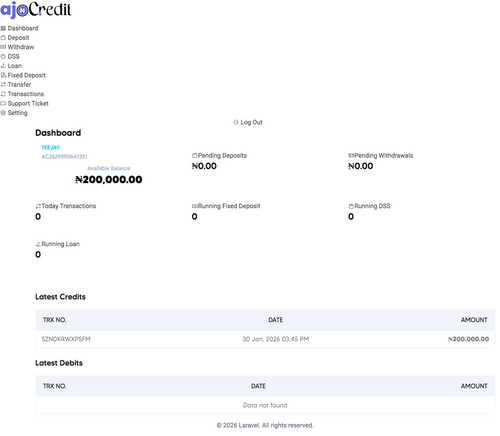The width and height of the screenshot is (500, 436).
Task: Click the Dashboard menu icon
Action: click(x=3, y=28)
